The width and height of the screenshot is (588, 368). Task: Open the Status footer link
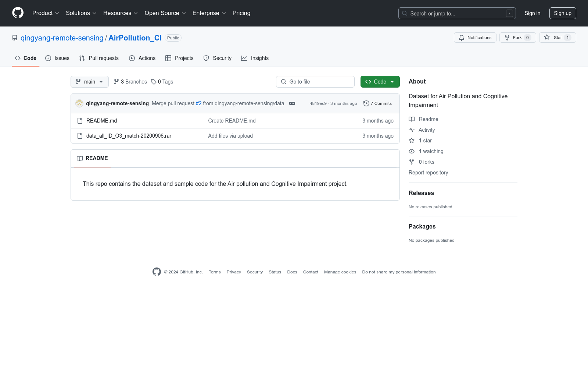275,272
